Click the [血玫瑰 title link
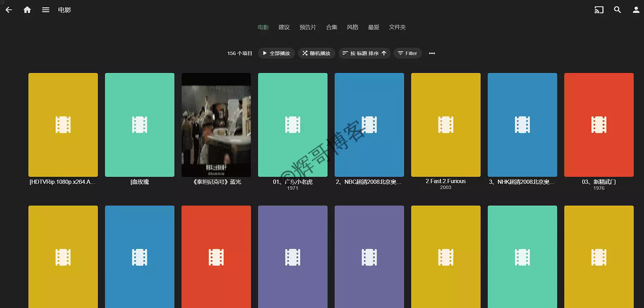644x308 pixels. (140, 182)
